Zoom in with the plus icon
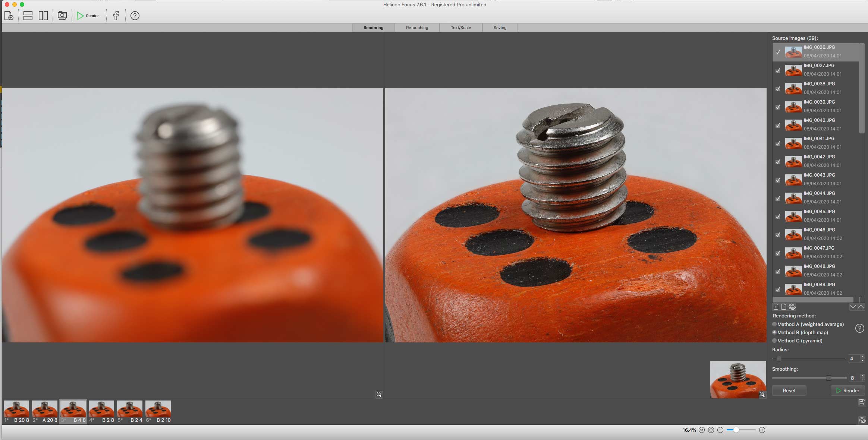Screen dimensions: 868x440 [x=762, y=430]
